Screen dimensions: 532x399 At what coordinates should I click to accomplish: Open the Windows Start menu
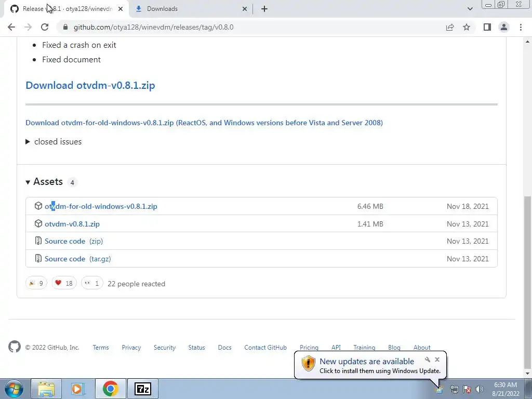(x=14, y=389)
